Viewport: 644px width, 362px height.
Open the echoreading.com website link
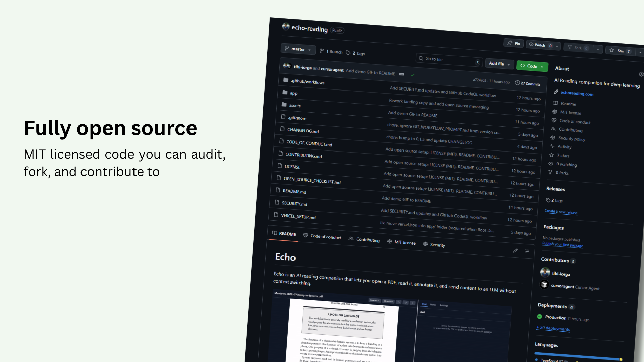(577, 93)
